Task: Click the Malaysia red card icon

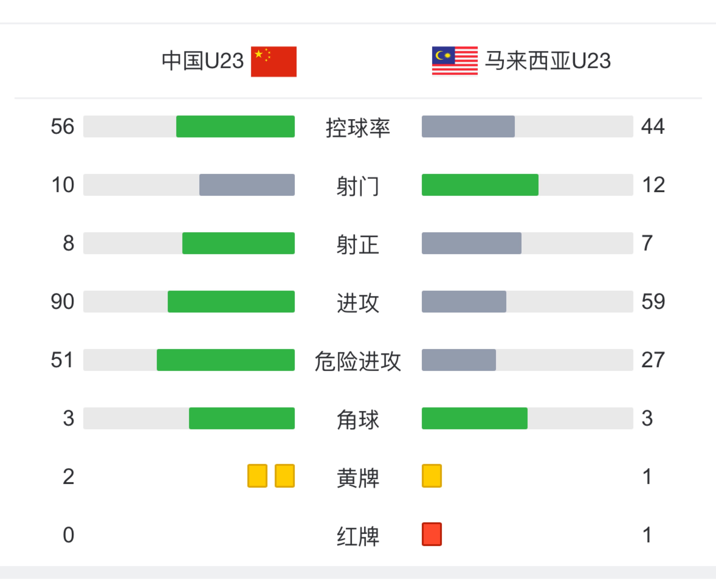Action: pos(432,534)
